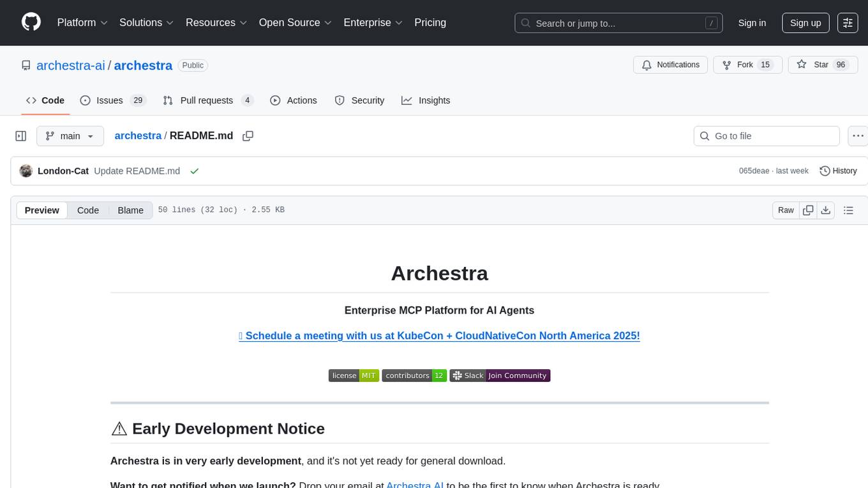
Task: Open the archestra repository name link
Action: [143, 65]
